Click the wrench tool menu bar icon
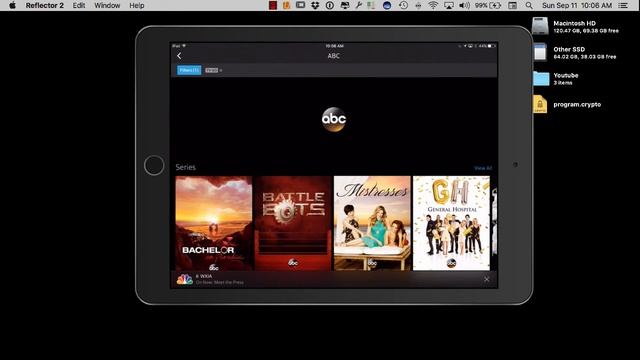Viewport: 640px width, 360px height. point(358,5)
